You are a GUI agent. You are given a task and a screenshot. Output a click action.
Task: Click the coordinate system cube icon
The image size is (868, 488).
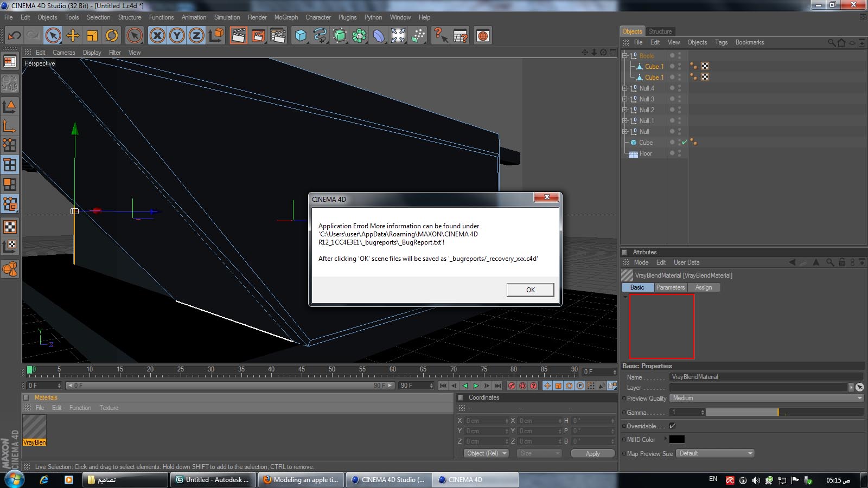tap(216, 36)
